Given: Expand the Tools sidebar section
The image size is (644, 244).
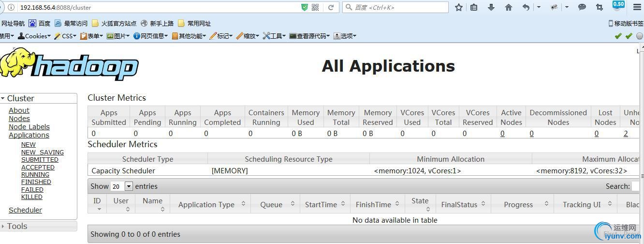Looking at the screenshot, I should point(38,226).
